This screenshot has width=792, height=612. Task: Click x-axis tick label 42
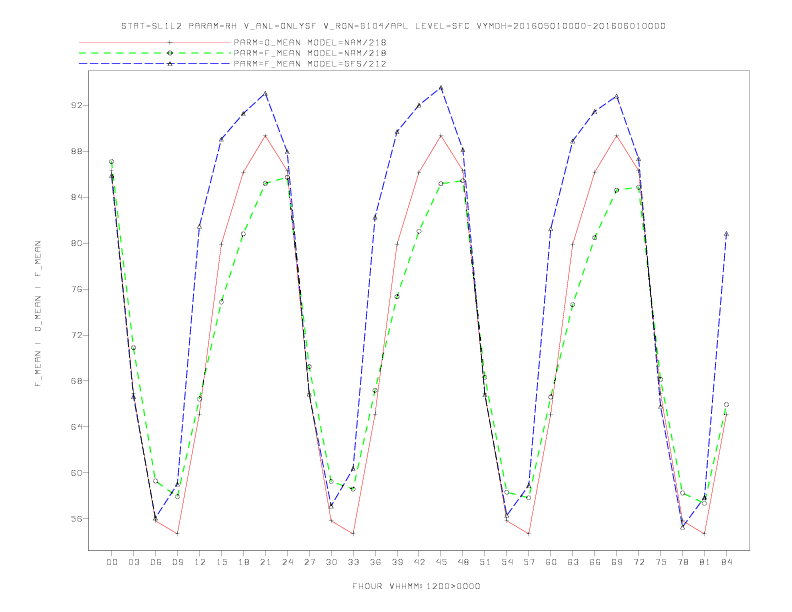coord(419,562)
